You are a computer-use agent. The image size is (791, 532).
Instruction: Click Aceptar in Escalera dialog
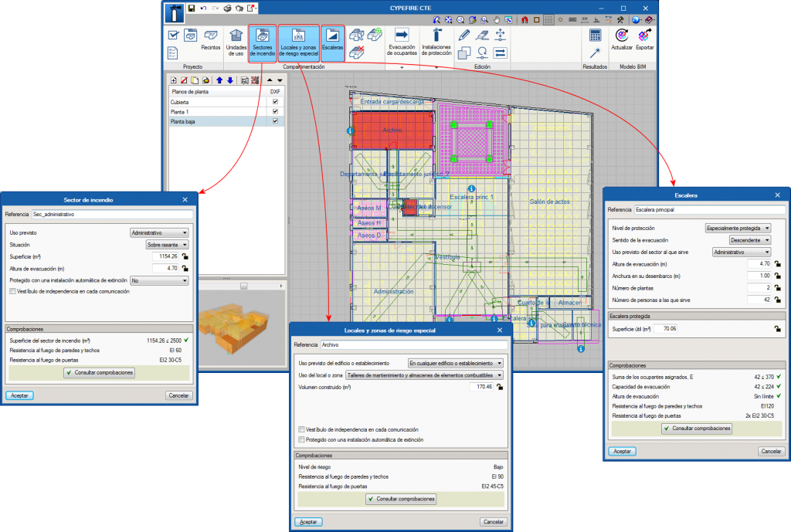(x=622, y=452)
